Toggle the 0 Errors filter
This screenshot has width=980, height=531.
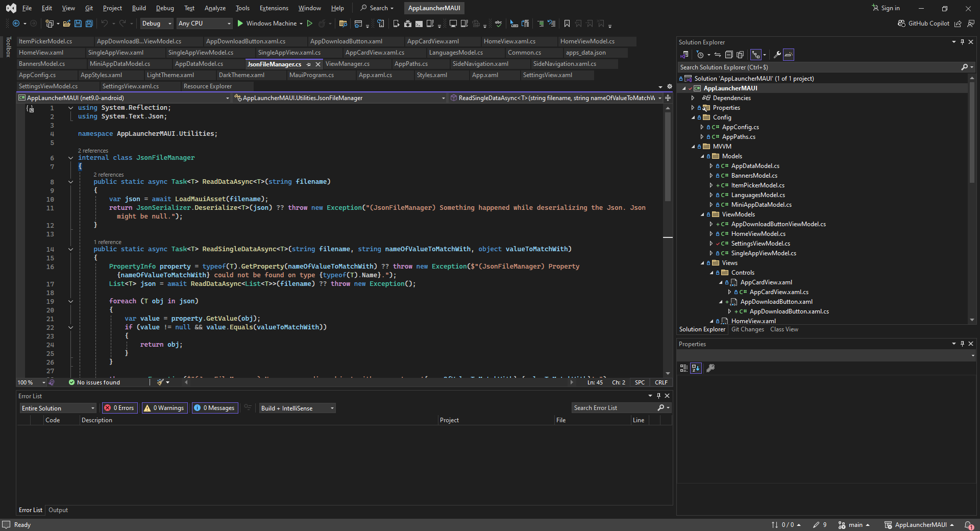tap(119, 408)
